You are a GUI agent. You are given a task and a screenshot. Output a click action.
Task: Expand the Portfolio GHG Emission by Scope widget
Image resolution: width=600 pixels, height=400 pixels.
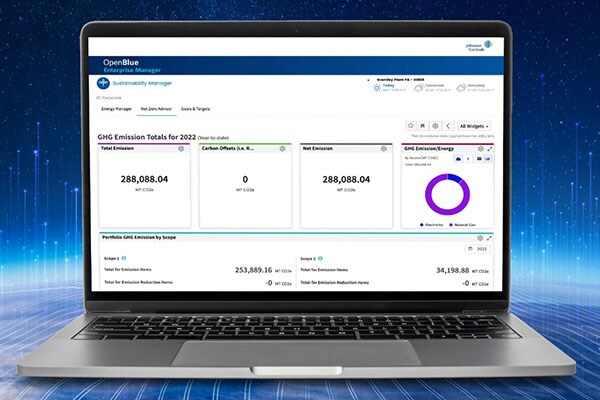click(490, 238)
